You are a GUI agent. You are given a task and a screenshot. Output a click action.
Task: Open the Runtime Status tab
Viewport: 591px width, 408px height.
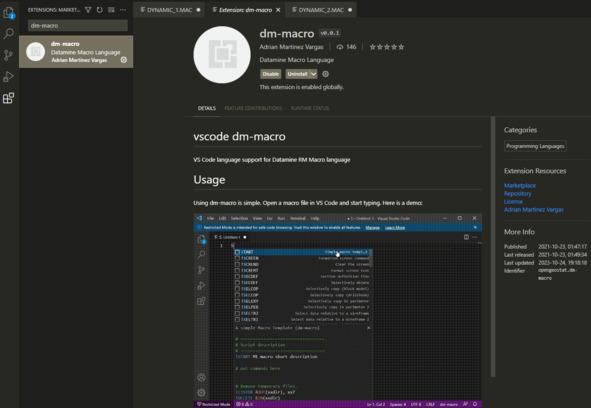(x=310, y=108)
